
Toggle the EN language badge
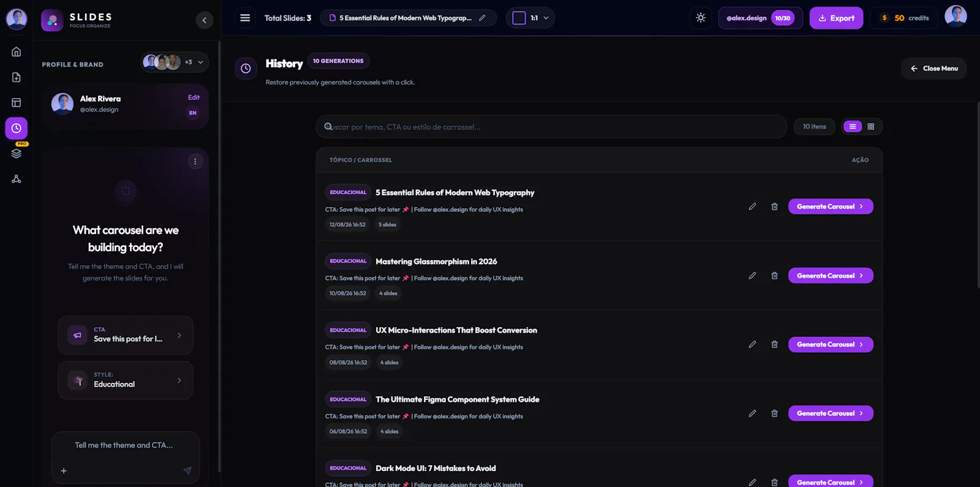[x=193, y=113]
